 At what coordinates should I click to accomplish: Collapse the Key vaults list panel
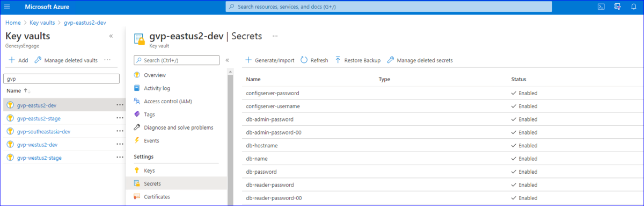pyautogui.click(x=111, y=36)
